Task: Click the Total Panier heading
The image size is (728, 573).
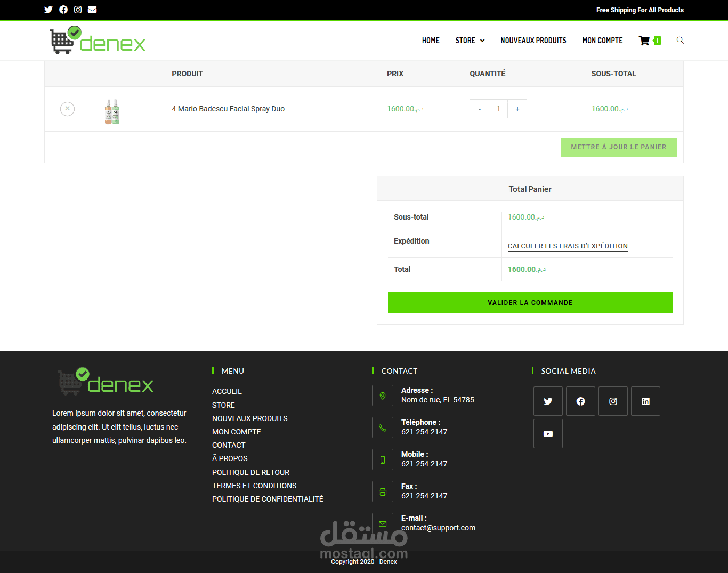Action: (x=530, y=189)
